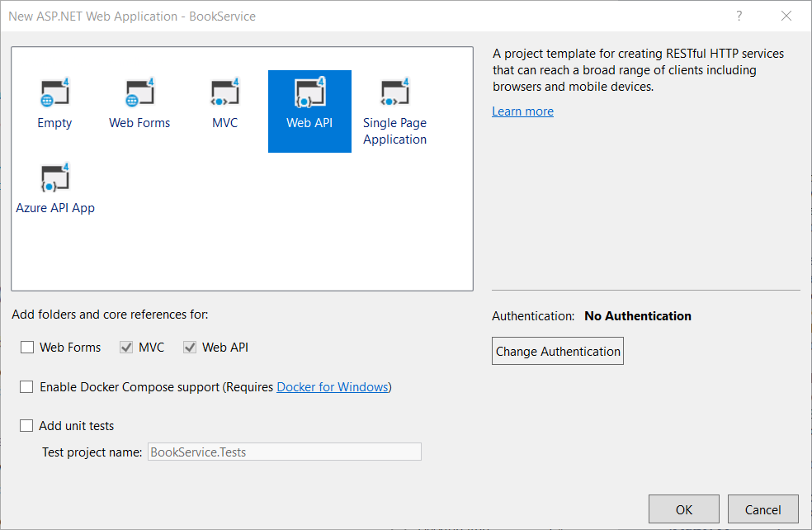Check the Web Forms core references box
812x530 pixels.
click(x=27, y=347)
